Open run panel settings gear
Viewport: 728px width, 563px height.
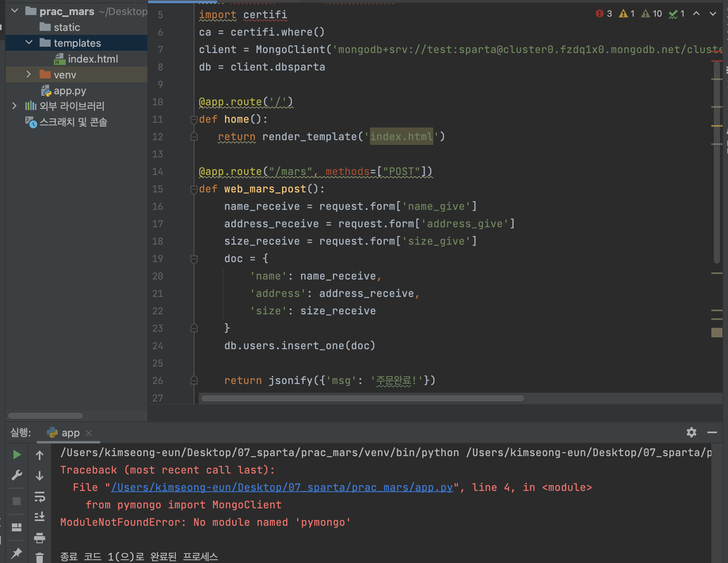[x=692, y=432]
